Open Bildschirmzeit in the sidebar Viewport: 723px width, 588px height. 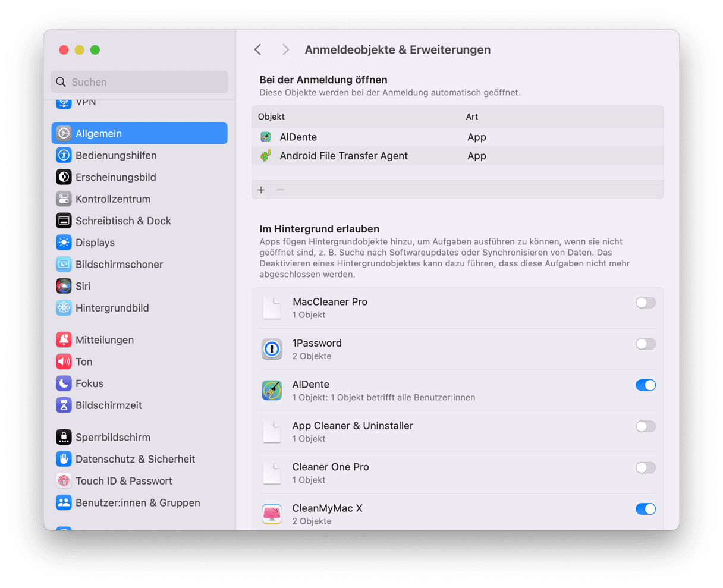click(108, 405)
